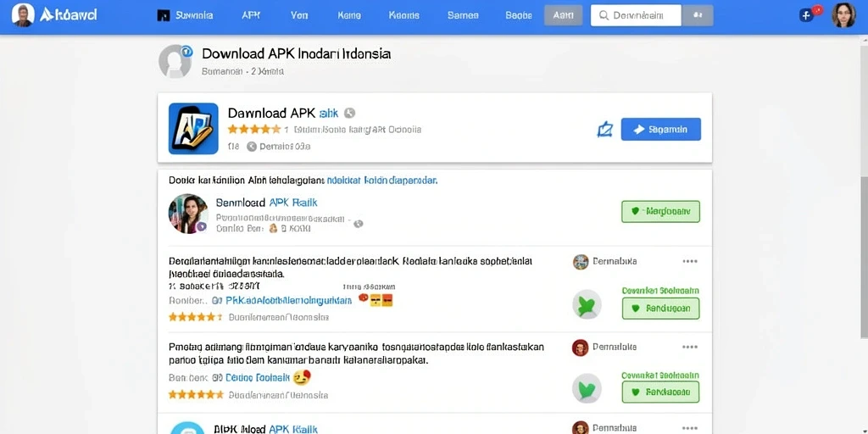
Task: Open the green link above the Rendugoan button
Action: 659,291
